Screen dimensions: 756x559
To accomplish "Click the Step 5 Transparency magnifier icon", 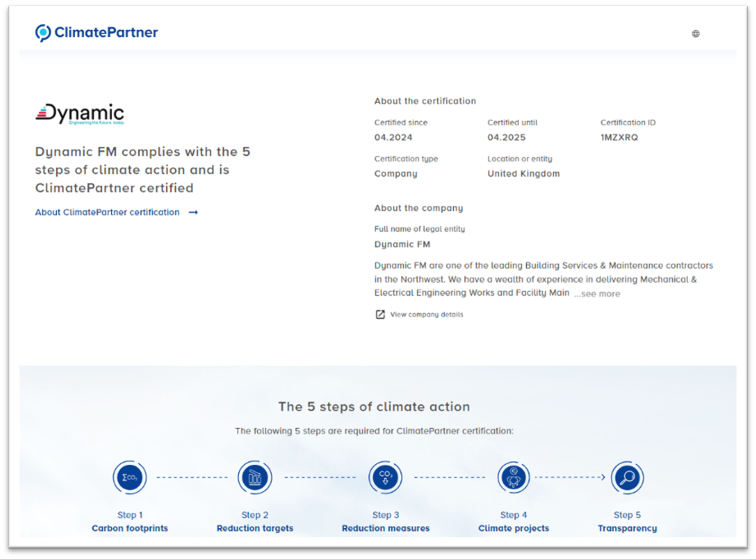I will click(627, 477).
